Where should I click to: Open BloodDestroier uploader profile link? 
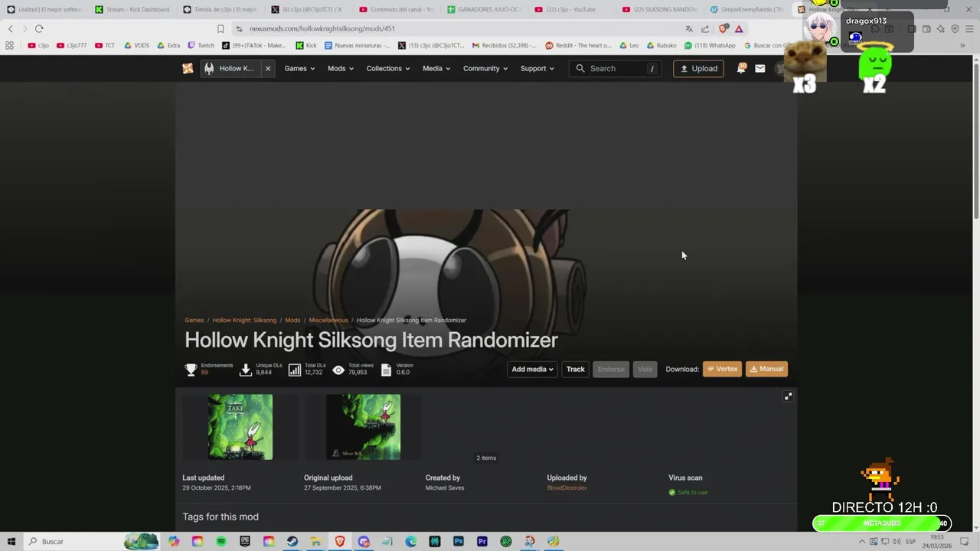pos(567,487)
